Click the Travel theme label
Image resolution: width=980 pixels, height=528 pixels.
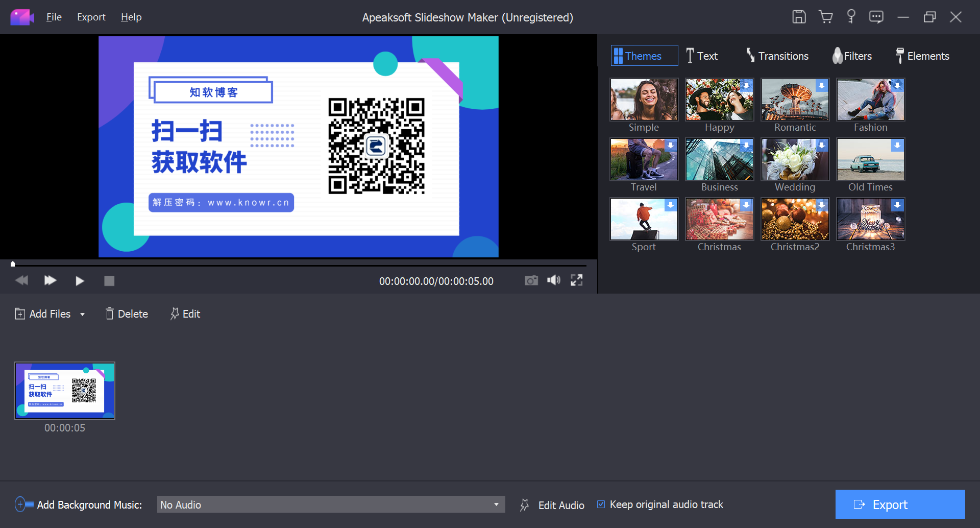coord(644,187)
